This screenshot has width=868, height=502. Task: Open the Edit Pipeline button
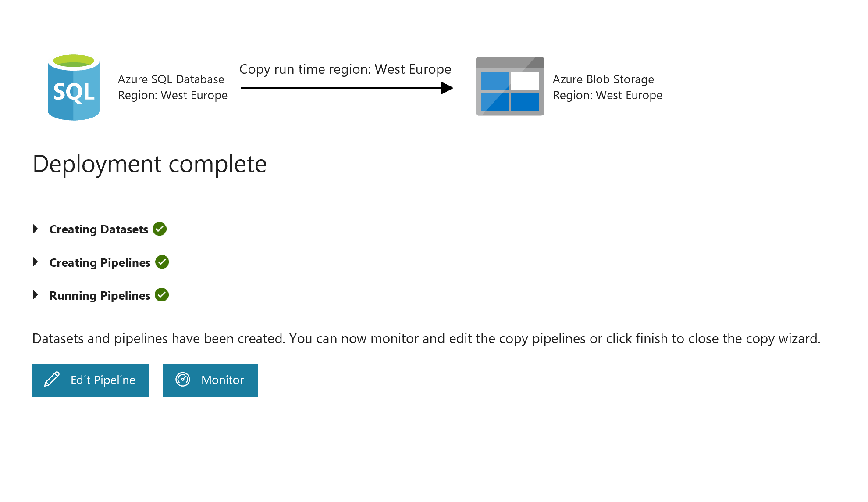tap(91, 380)
